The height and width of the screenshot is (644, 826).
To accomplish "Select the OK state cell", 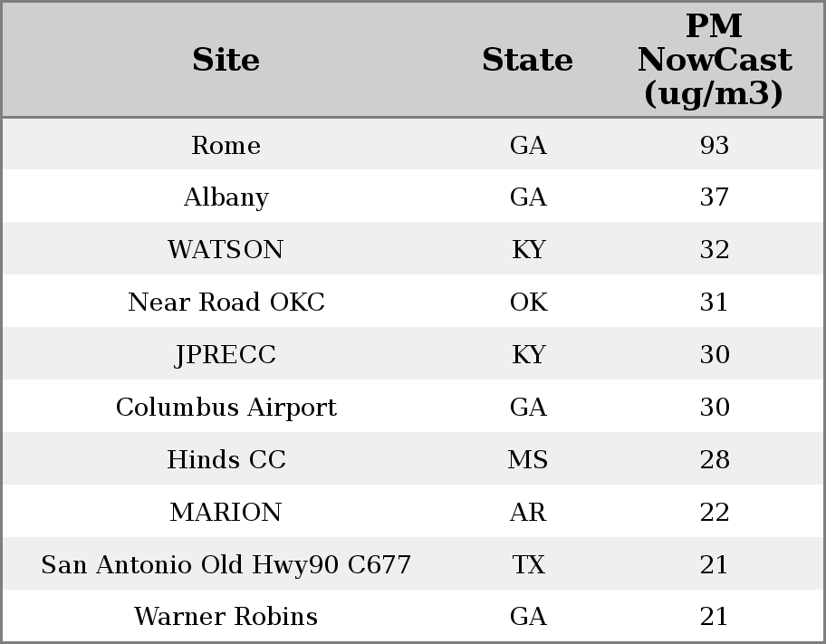I will 528,303.
